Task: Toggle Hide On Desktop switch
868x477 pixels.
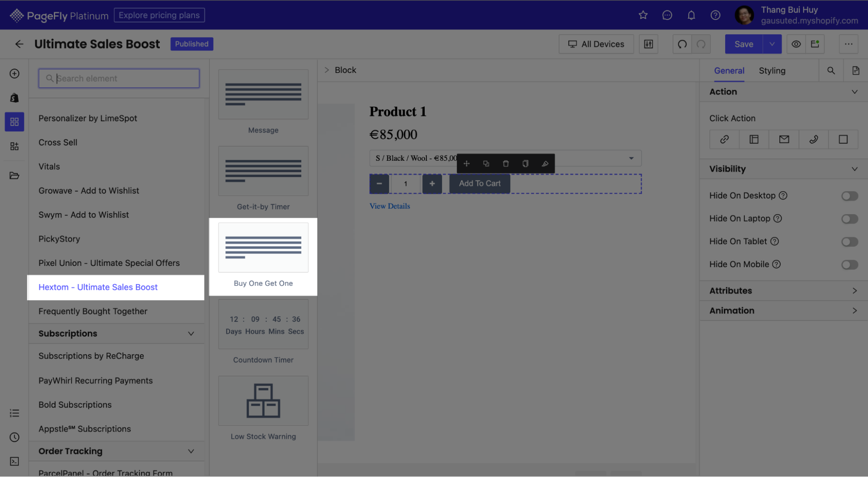Action: [850, 196]
